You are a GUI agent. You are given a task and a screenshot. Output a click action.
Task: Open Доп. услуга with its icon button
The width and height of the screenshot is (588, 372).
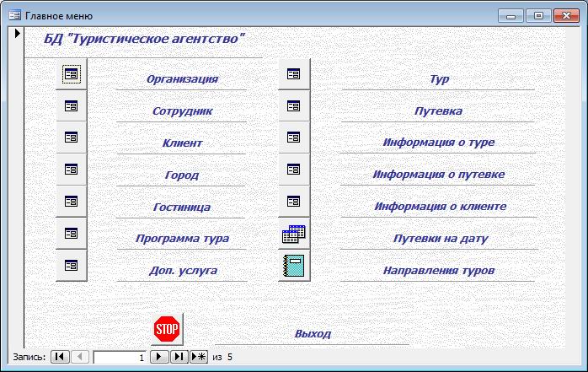(x=72, y=265)
